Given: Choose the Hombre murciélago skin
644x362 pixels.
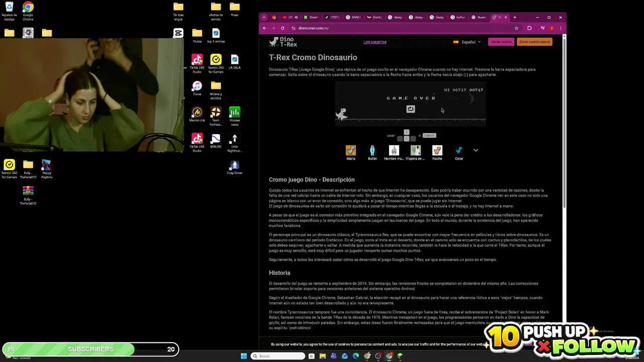Looking at the screenshot, I should click(394, 153).
